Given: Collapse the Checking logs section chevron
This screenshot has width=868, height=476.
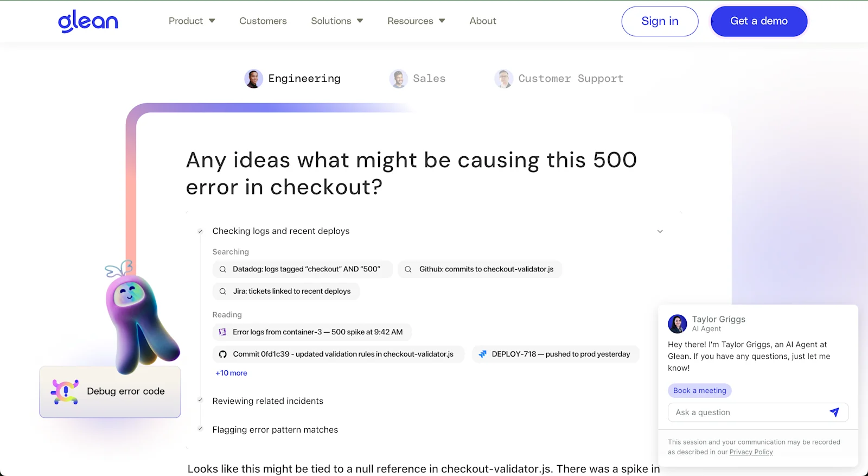Looking at the screenshot, I should (660, 231).
